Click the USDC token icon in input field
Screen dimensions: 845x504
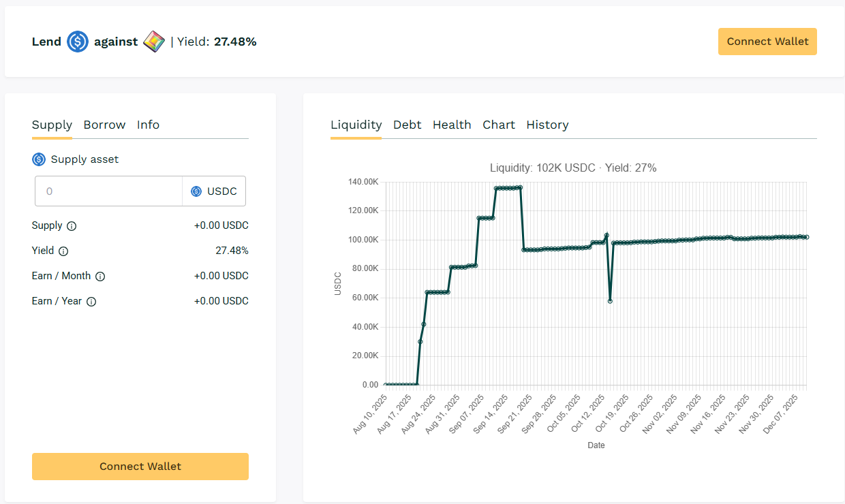pyautogui.click(x=196, y=191)
